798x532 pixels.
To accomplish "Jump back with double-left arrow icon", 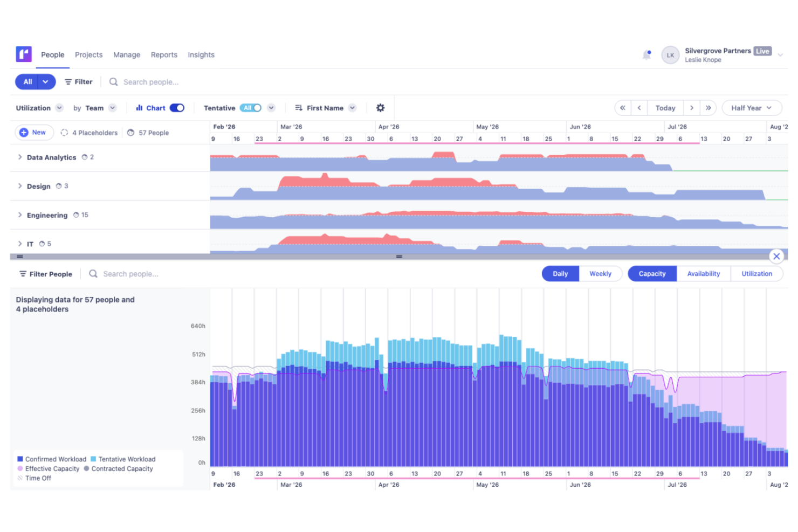I will 623,108.
